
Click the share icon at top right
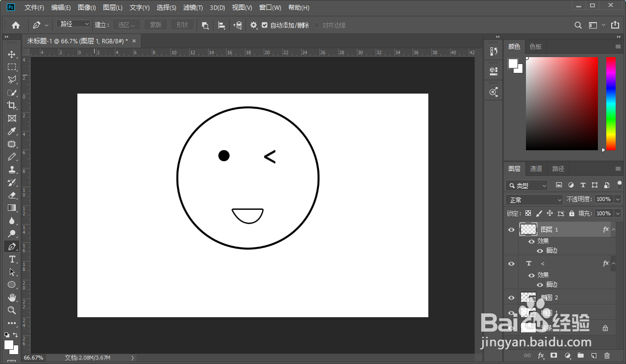[x=615, y=25]
